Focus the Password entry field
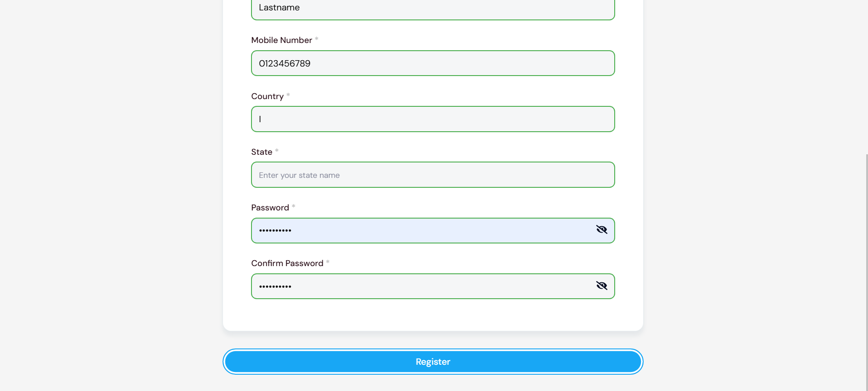 (x=421, y=230)
